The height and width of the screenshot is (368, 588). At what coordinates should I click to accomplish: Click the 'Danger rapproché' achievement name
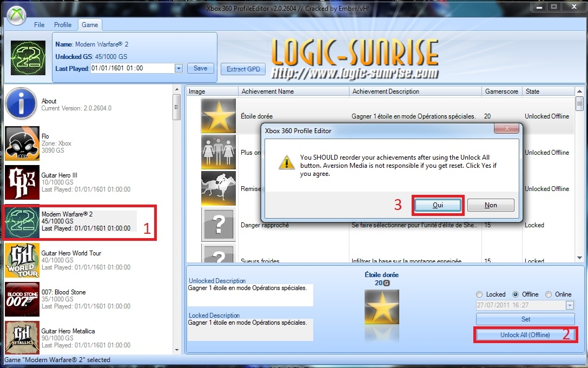tap(265, 225)
